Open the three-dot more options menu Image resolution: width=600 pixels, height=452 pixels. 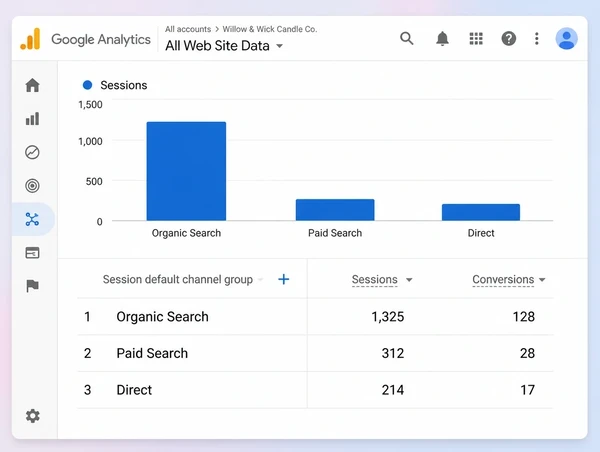(537, 39)
